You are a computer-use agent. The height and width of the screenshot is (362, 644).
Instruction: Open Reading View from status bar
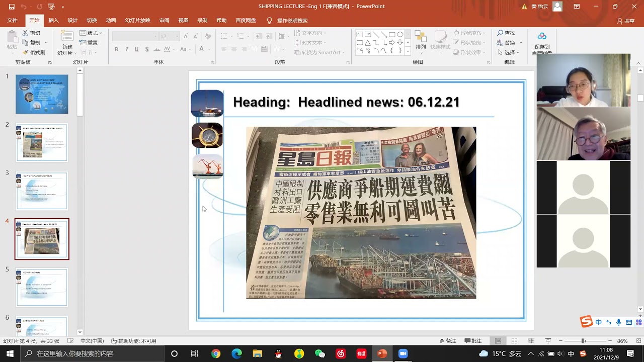tap(531, 341)
